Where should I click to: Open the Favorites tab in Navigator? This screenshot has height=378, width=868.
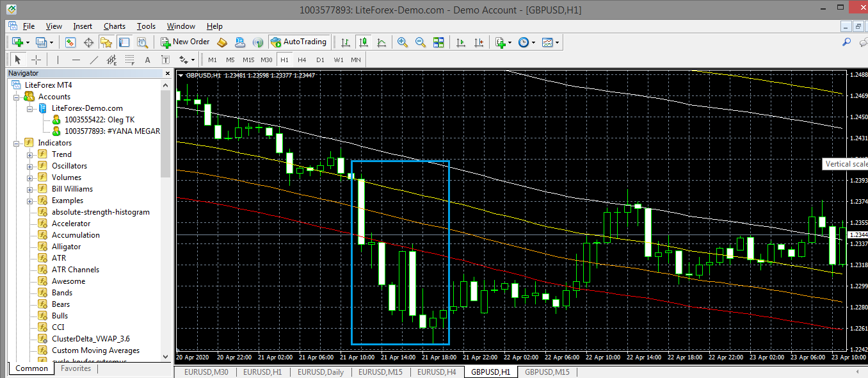pos(76,368)
